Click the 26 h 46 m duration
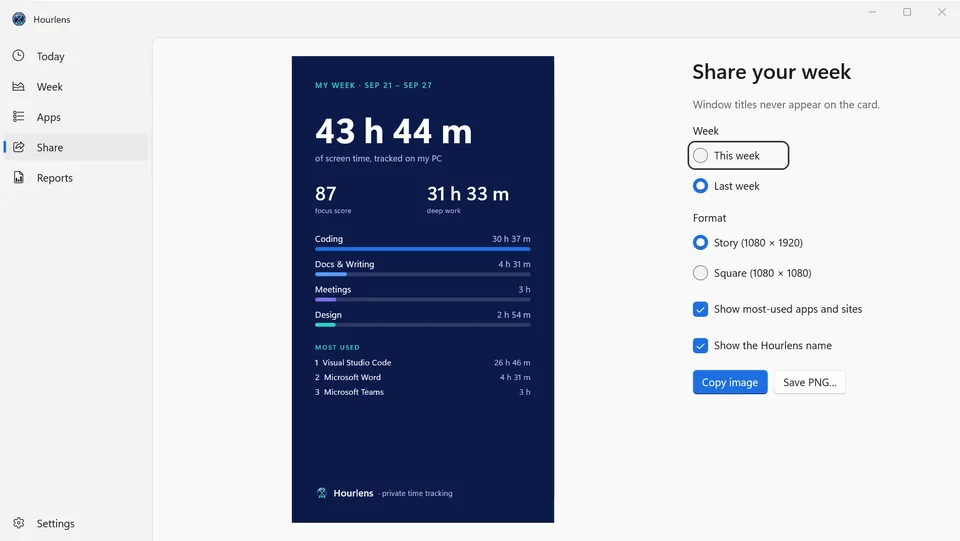Viewport: 960px width, 541px height. [512, 362]
